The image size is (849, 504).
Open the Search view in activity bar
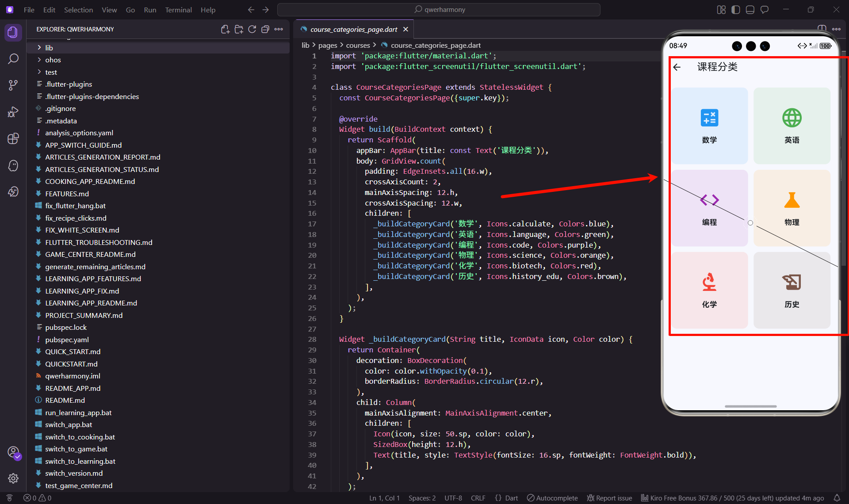pos(13,59)
